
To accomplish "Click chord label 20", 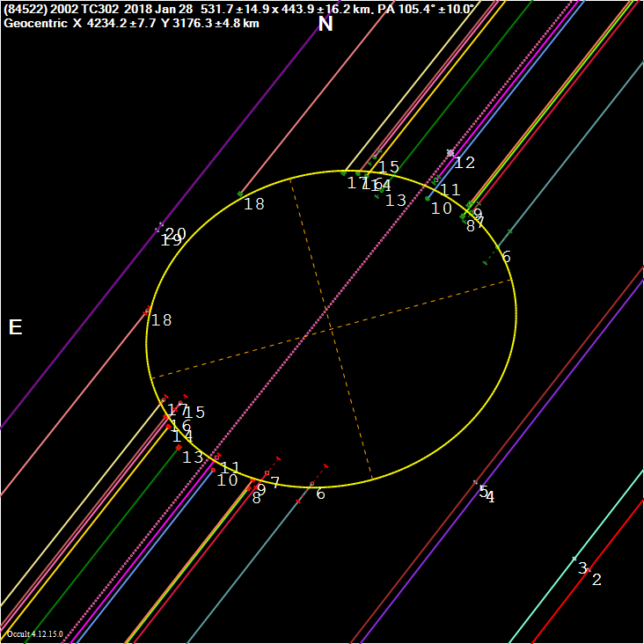I will tap(176, 233).
